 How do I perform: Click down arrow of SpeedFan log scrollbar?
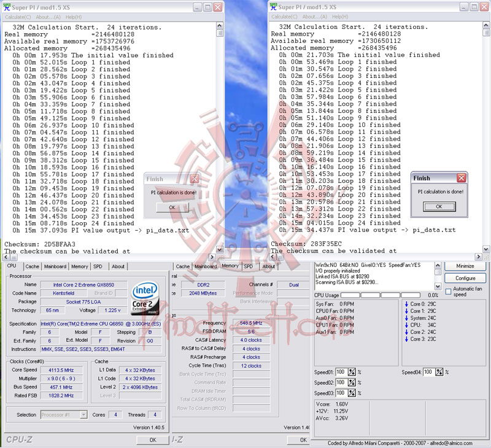438,286
